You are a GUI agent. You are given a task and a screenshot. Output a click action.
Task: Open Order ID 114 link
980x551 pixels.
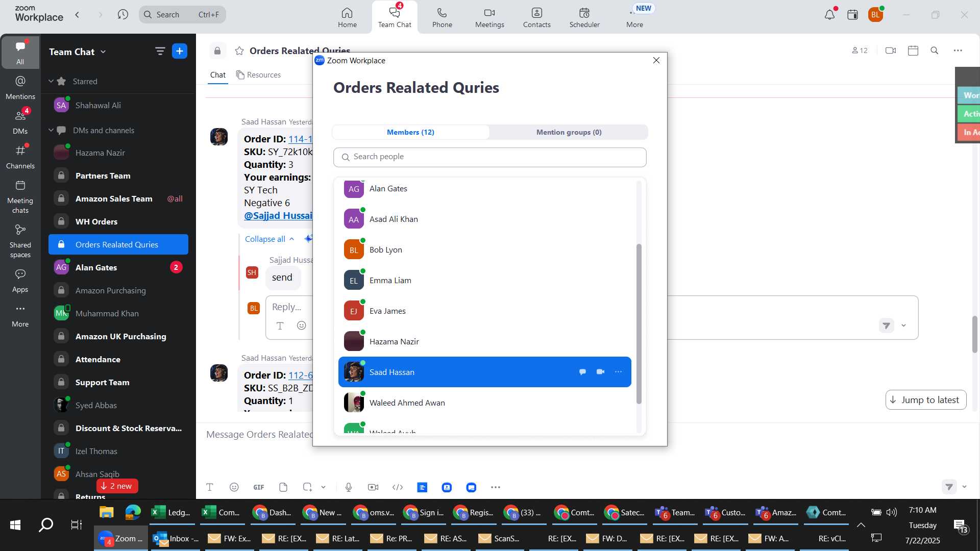[300, 139]
